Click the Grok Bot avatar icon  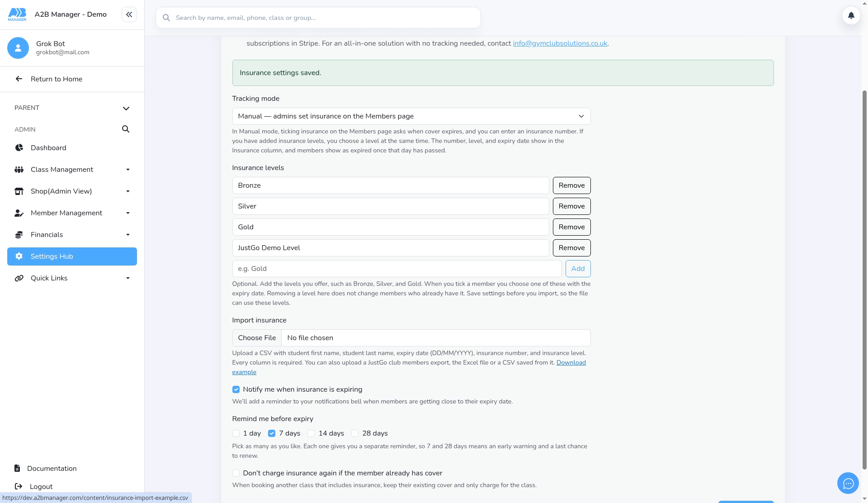pyautogui.click(x=18, y=48)
